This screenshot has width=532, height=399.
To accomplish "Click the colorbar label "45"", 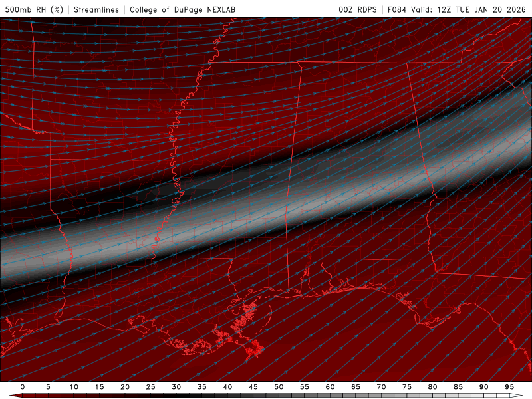I will pos(253,387).
